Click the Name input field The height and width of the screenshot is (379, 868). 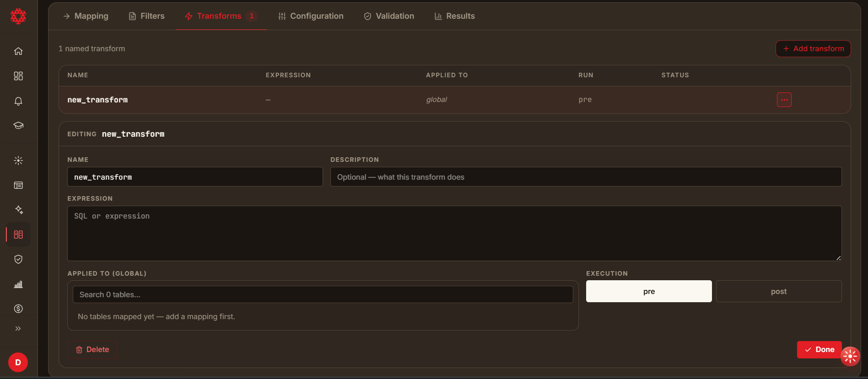[195, 177]
